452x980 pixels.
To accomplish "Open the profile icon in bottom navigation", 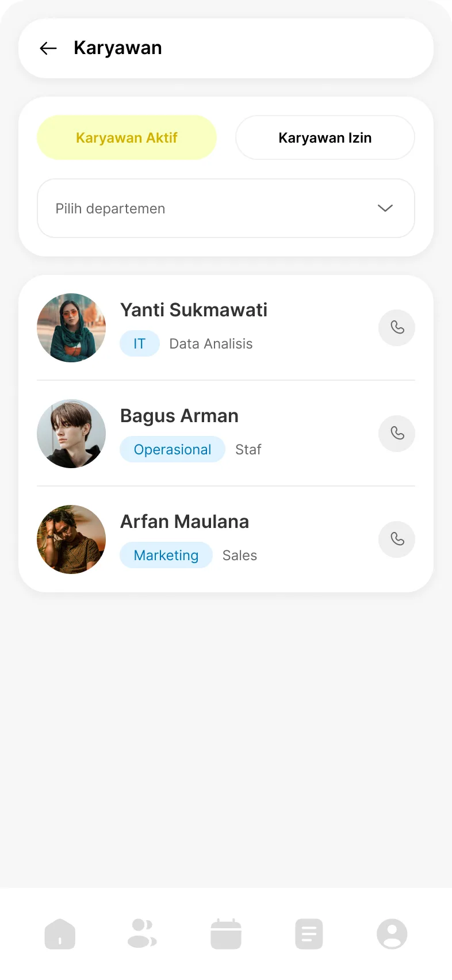I will click(x=392, y=933).
